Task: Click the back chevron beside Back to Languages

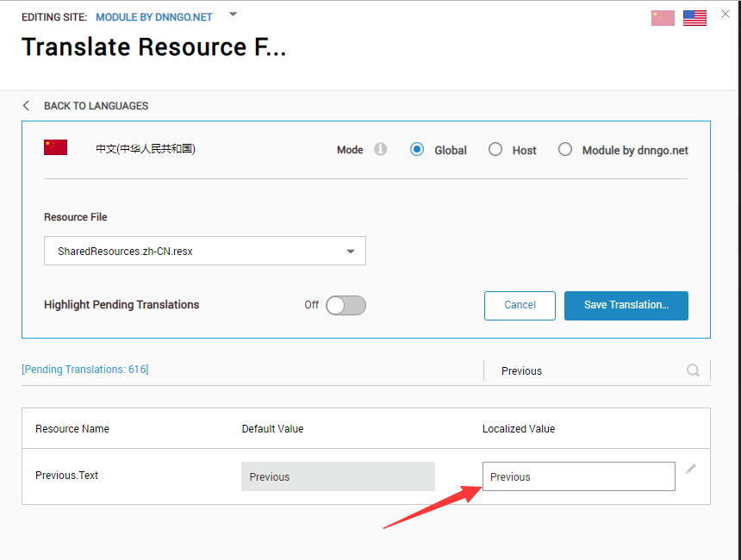Action: [26, 105]
